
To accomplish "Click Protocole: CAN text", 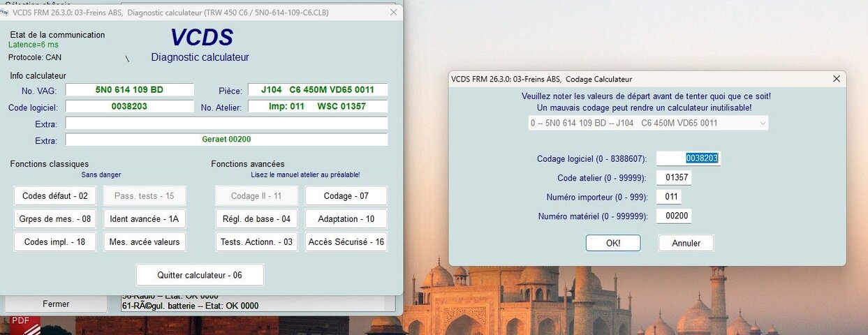I will point(34,57).
